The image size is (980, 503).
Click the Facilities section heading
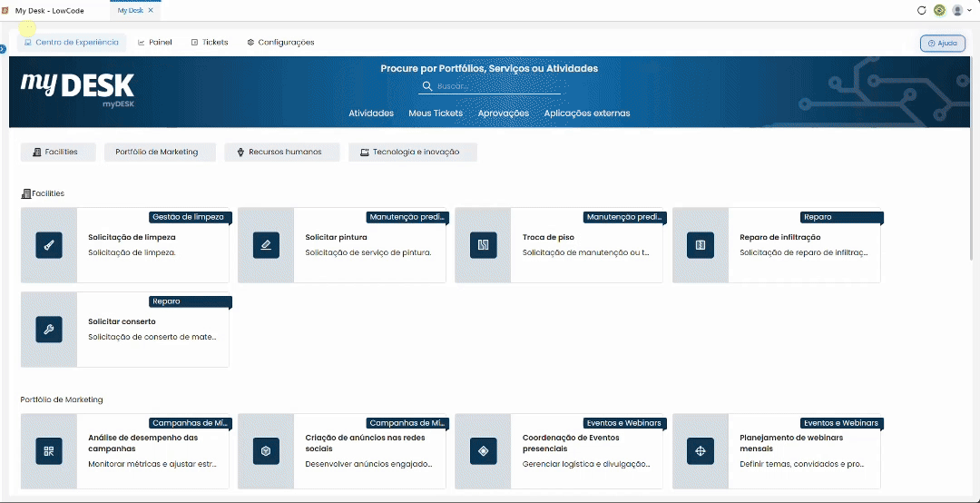[x=43, y=193]
